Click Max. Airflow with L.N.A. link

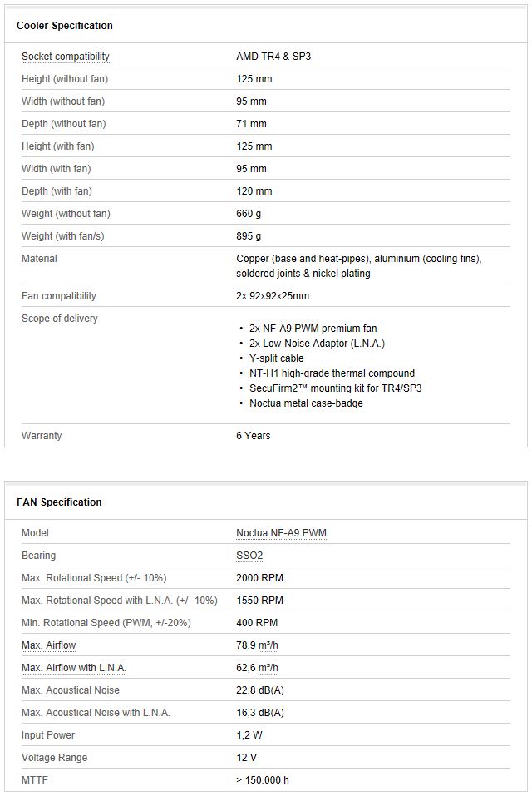click(74, 668)
